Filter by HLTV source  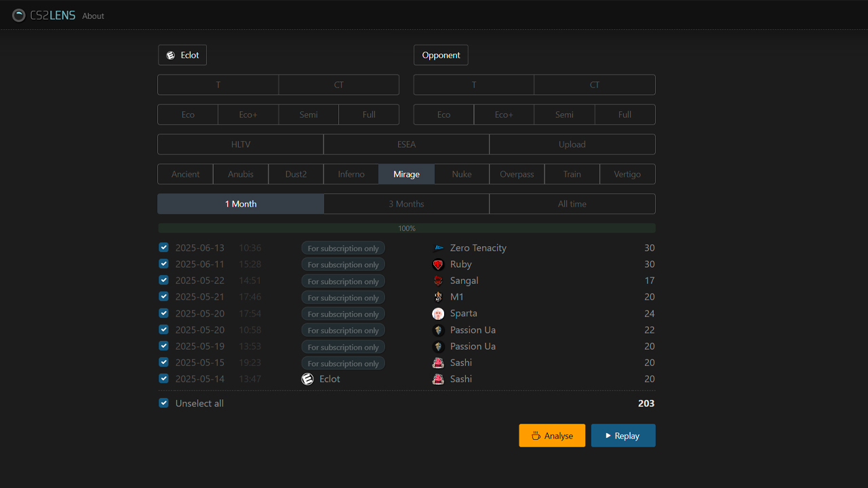(241, 144)
